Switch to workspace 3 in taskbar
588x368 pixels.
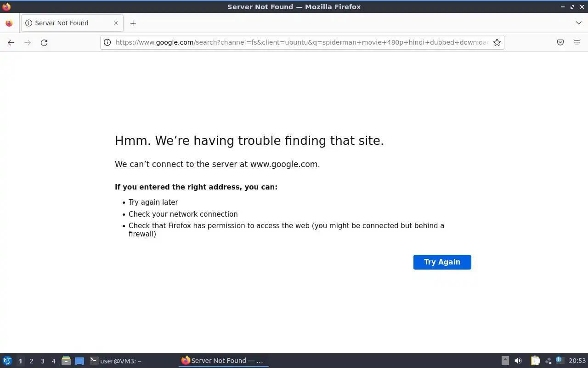pyautogui.click(x=42, y=361)
